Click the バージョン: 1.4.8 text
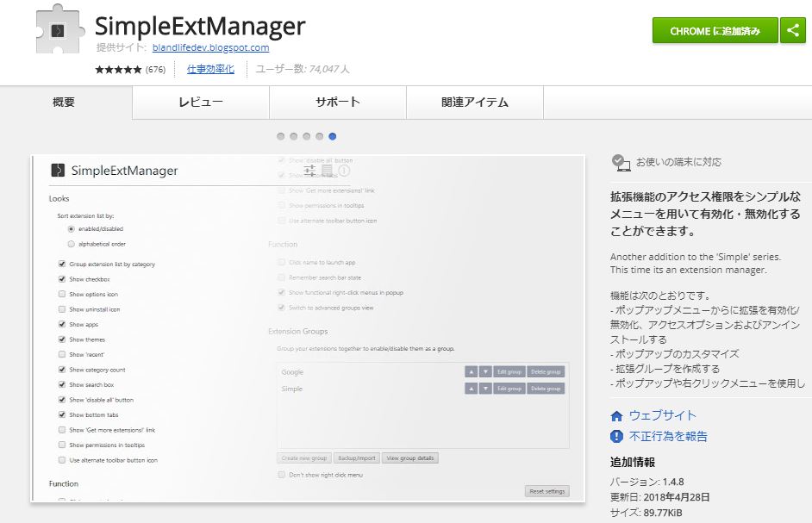 click(x=646, y=483)
